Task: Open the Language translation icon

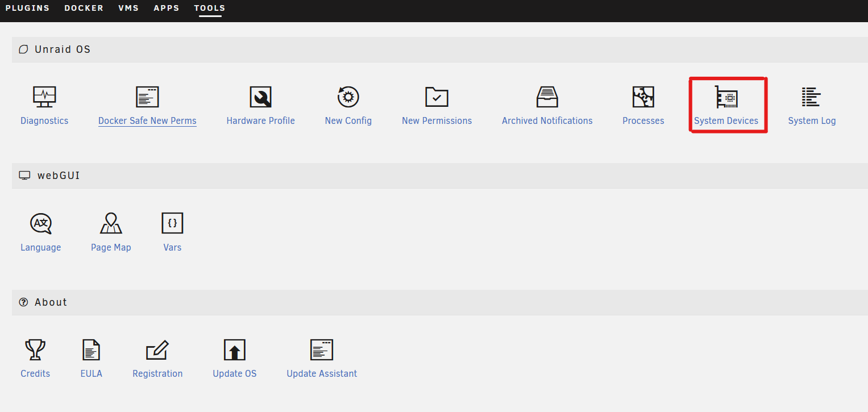Action: pyautogui.click(x=41, y=223)
